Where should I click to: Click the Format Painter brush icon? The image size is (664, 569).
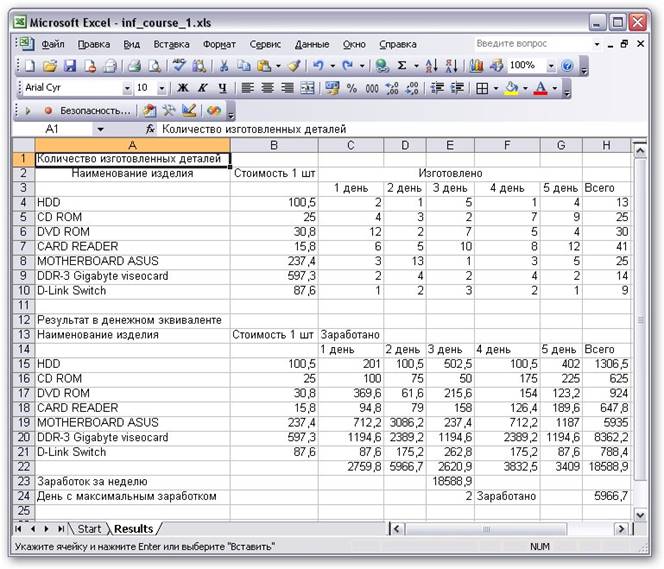pyautogui.click(x=293, y=66)
